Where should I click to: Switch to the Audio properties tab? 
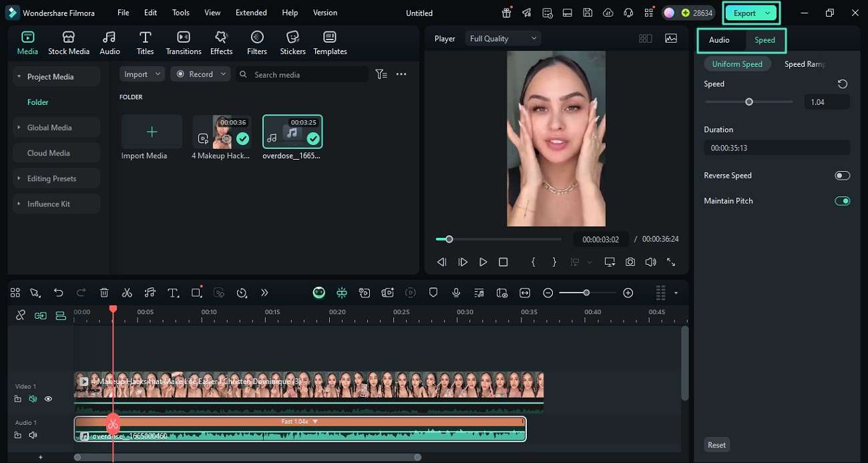click(x=719, y=40)
